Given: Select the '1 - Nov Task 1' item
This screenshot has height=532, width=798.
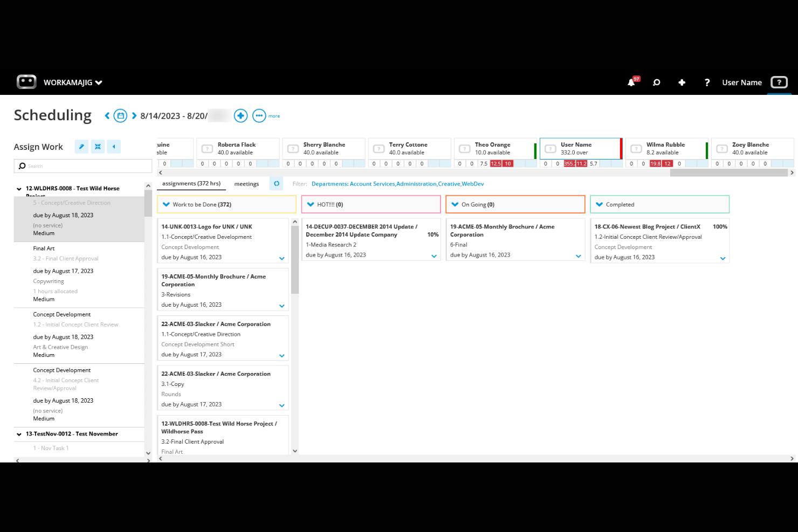Looking at the screenshot, I should pyautogui.click(x=51, y=448).
